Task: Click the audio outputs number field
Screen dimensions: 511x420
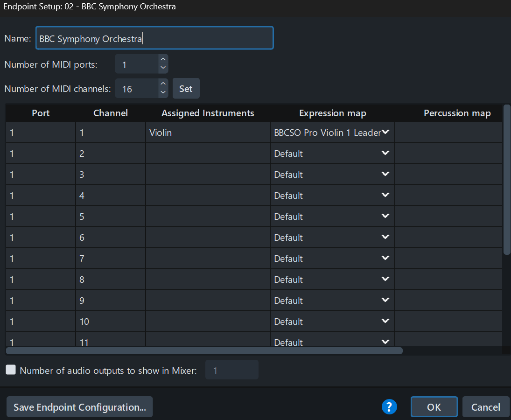Action: tap(232, 370)
